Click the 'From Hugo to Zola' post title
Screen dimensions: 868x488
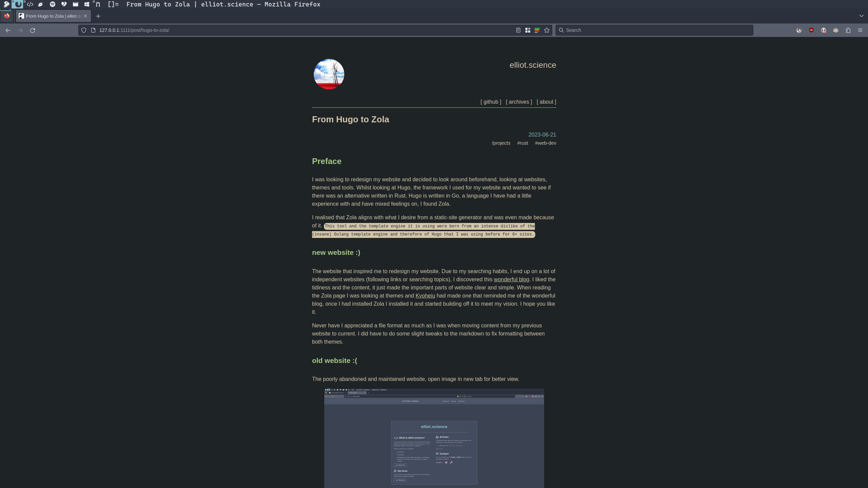coord(350,120)
